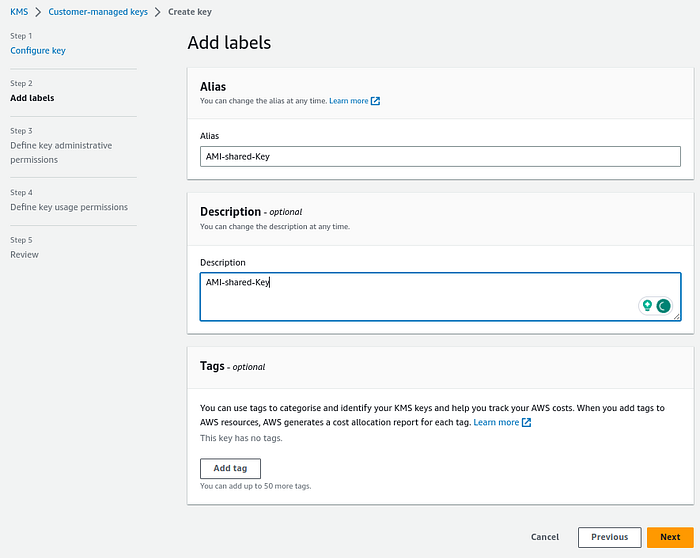Open Customer-managed keys breadcrumb link
Screen dimensions: 700x558
click(x=98, y=12)
